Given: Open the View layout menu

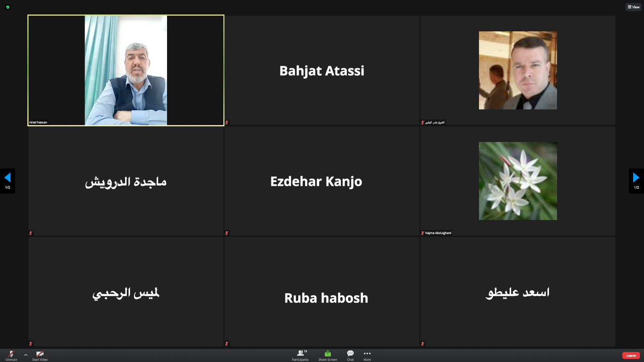Looking at the screenshot, I should click(634, 7).
